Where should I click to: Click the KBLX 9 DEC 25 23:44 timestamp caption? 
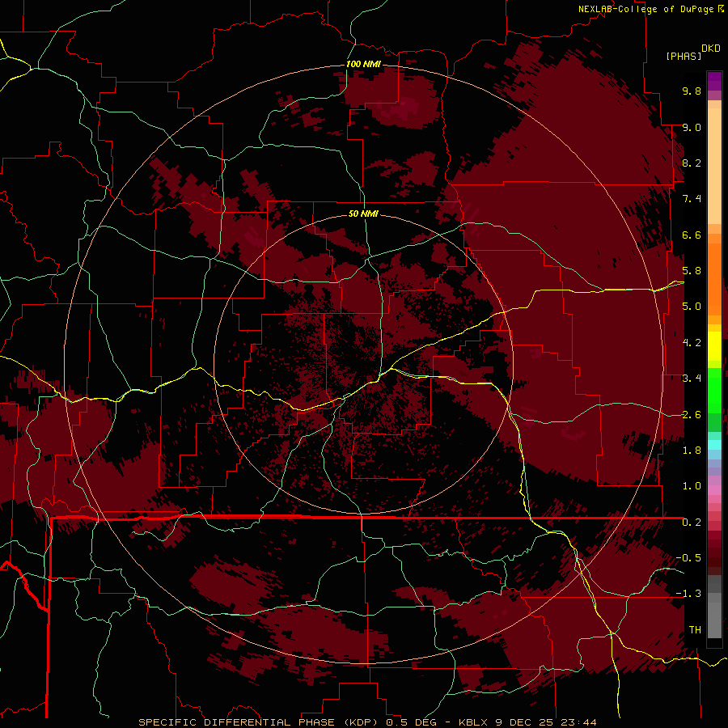527,722
